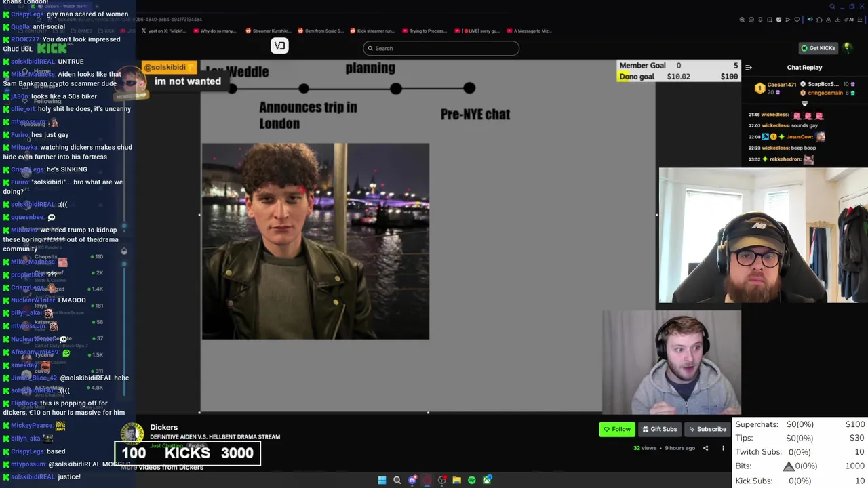Image resolution: width=868 pixels, height=488 pixels.
Task: Switch to the "Streamer Kunshiki..." tab
Action: [268, 30]
